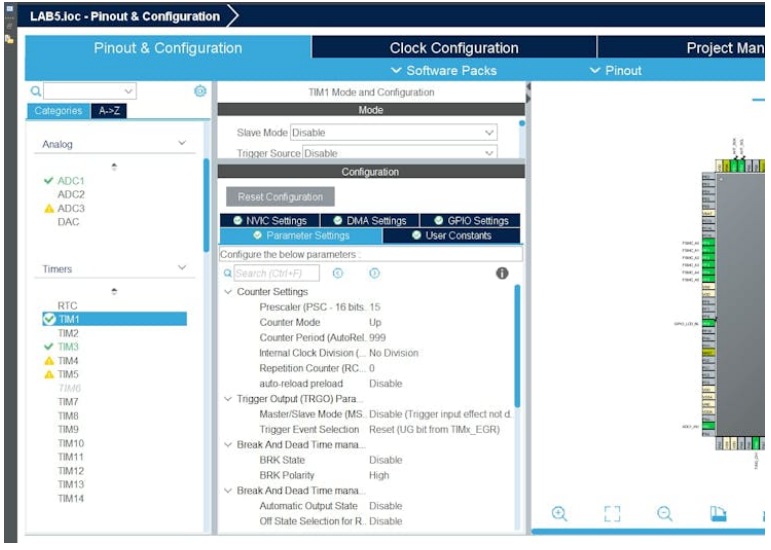Open the DMA Settings tab
This screenshot has height=550, width=771.
click(x=369, y=221)
